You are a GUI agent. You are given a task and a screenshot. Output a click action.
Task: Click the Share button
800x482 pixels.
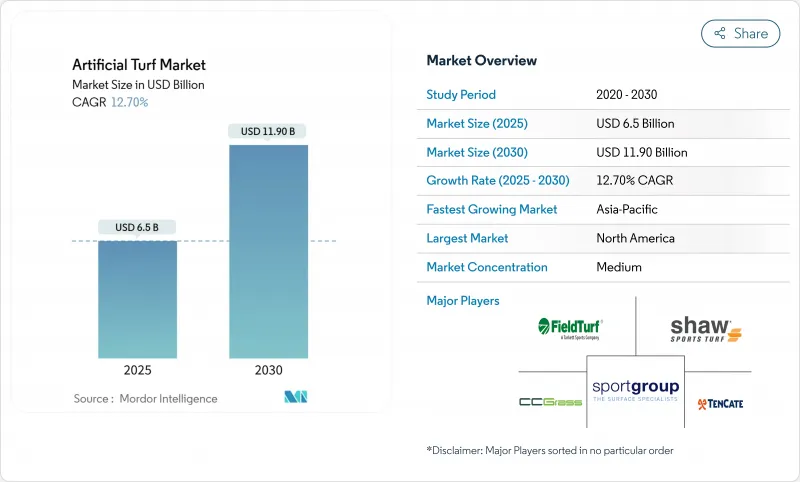pos(740,33)
